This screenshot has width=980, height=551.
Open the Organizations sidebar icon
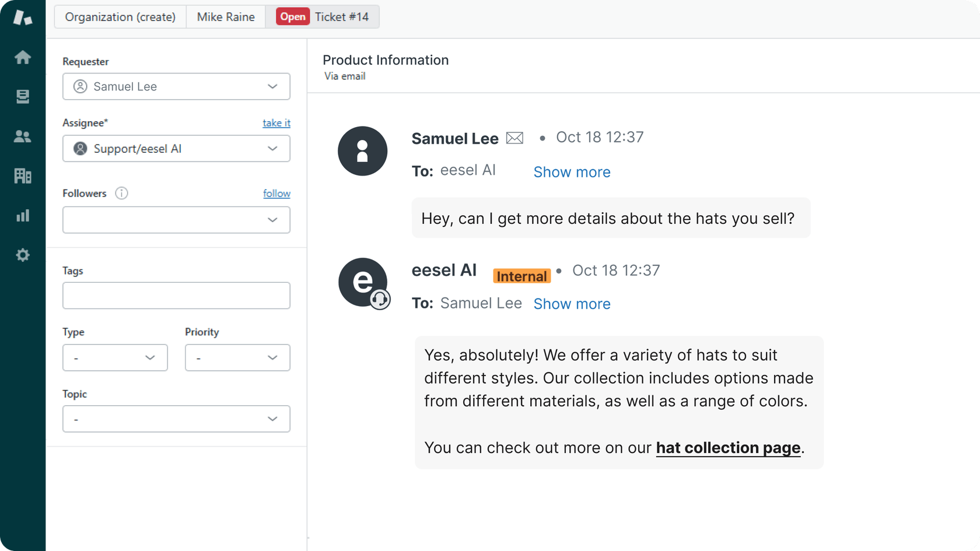point(22,176)
